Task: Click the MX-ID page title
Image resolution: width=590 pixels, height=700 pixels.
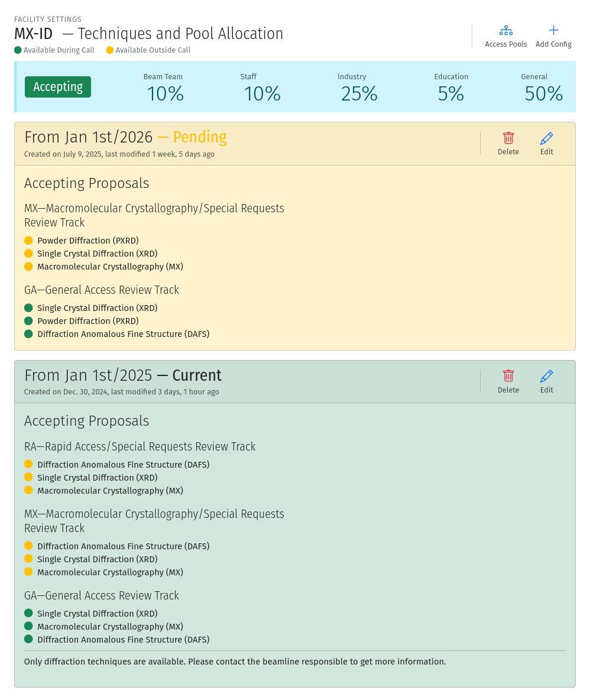Action: coord(34,34)
